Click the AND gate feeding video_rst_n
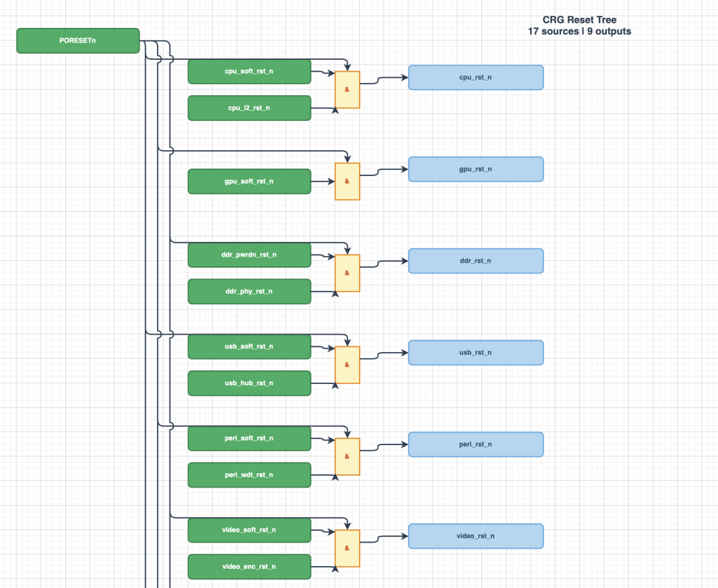The image size is (718, 588). pyautogui.click(x=348, y=549)
